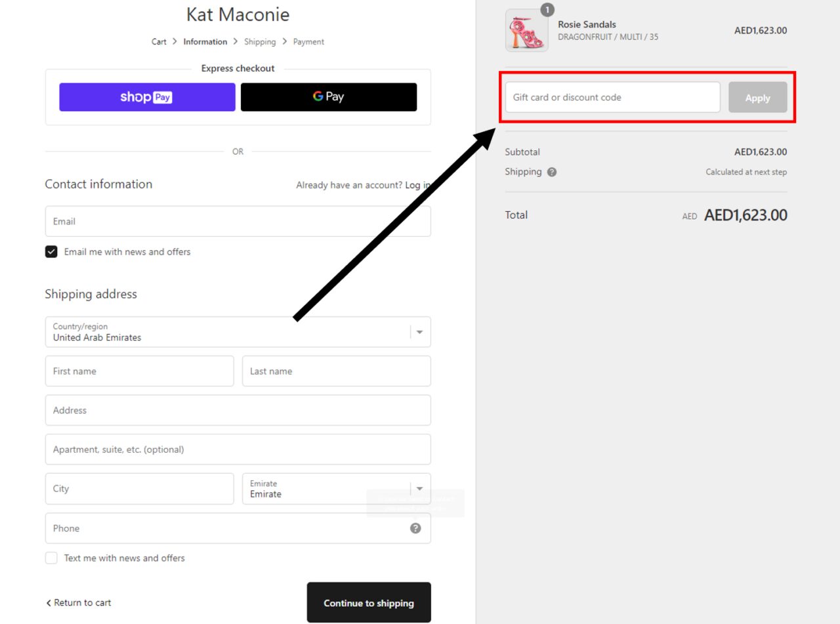Viewport: 840px width, 624px height.
Task: Click the Rosie Sandals product thumbnail
Action: click(527, 31)
